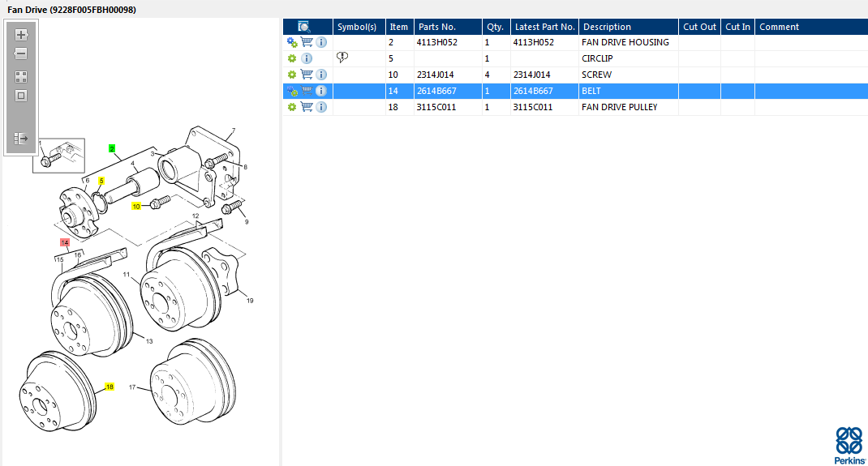
Task: Show info for CIRCLIP item
Action: tap(307, 58)
